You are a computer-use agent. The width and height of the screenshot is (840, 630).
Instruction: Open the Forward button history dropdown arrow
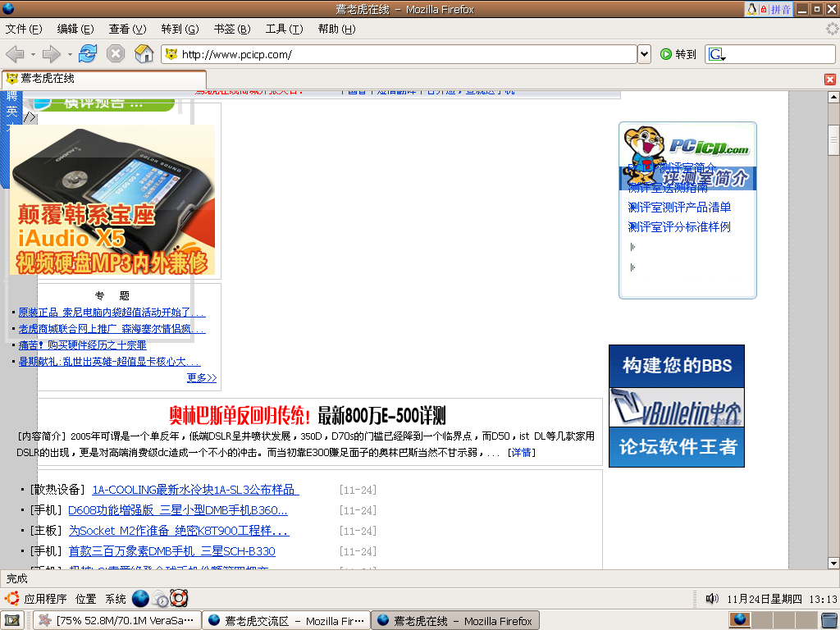[70, 54]
